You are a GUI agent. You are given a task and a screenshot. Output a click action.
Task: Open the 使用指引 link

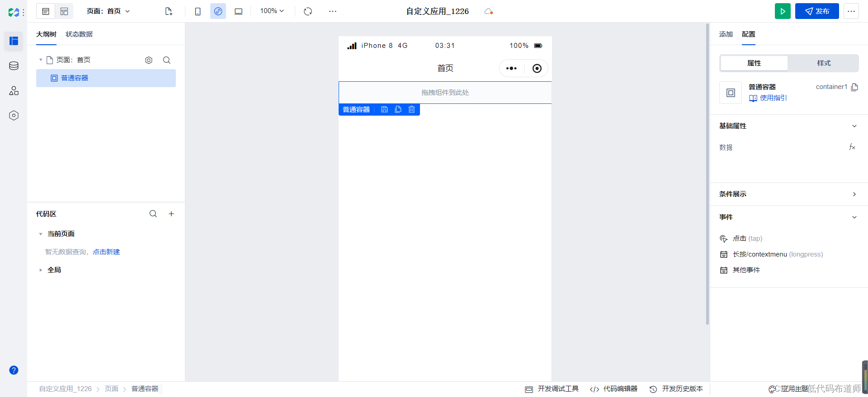768,98
